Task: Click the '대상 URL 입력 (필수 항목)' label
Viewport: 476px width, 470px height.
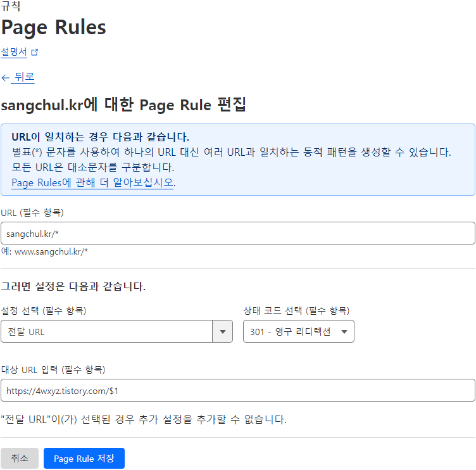Action: click(53, 369)
